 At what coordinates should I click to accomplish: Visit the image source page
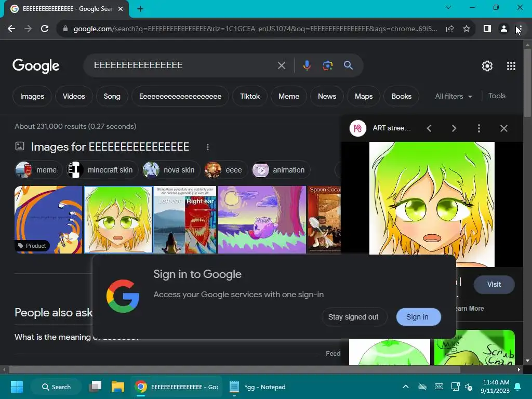494,285
